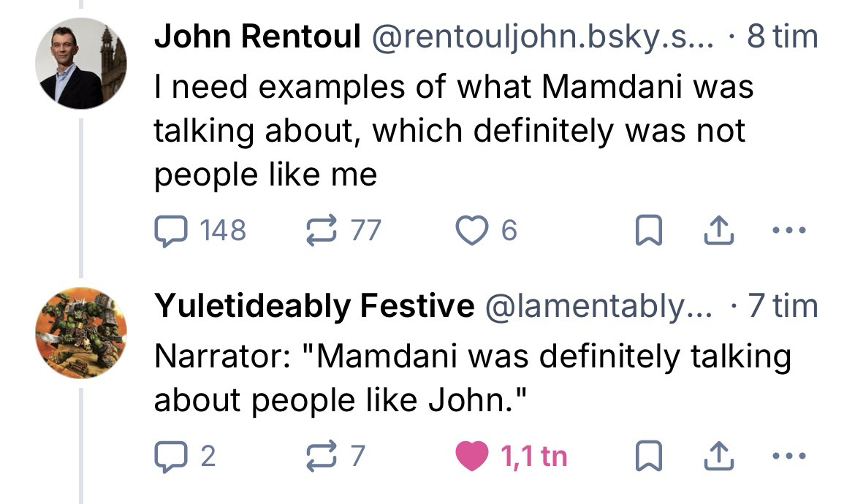Open John Rentoul's profile picture

pyautogui.click(x=80, y=64)
